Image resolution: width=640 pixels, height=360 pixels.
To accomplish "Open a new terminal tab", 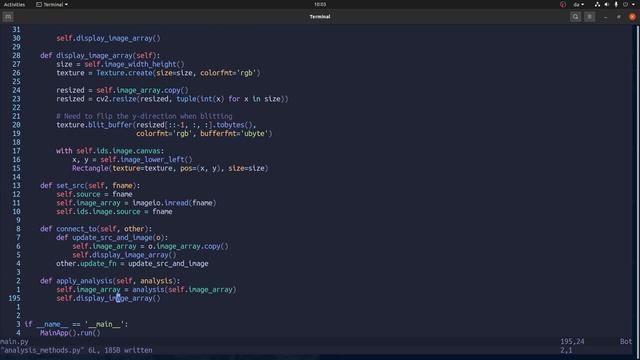I will [x=8, y=17].
